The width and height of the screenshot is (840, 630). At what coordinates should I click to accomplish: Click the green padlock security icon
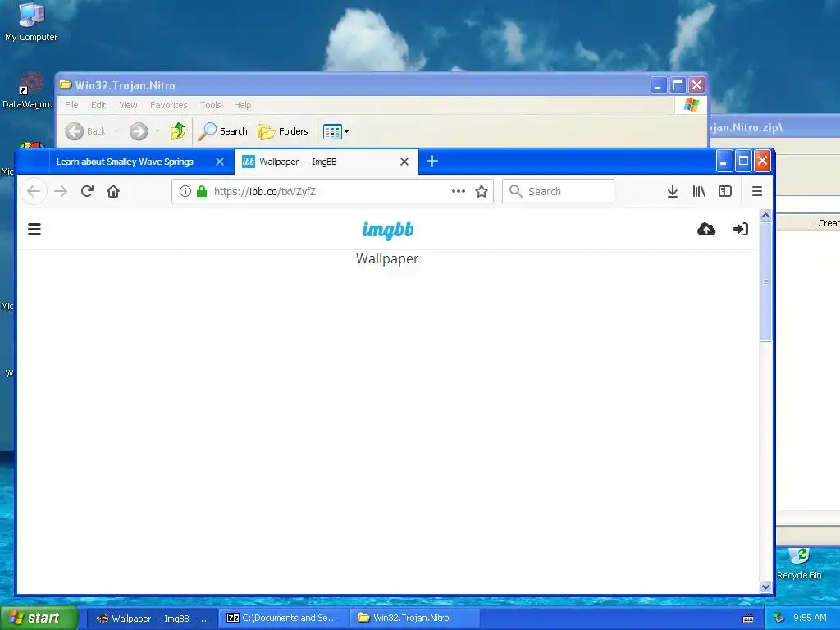(x=202, y=191)
